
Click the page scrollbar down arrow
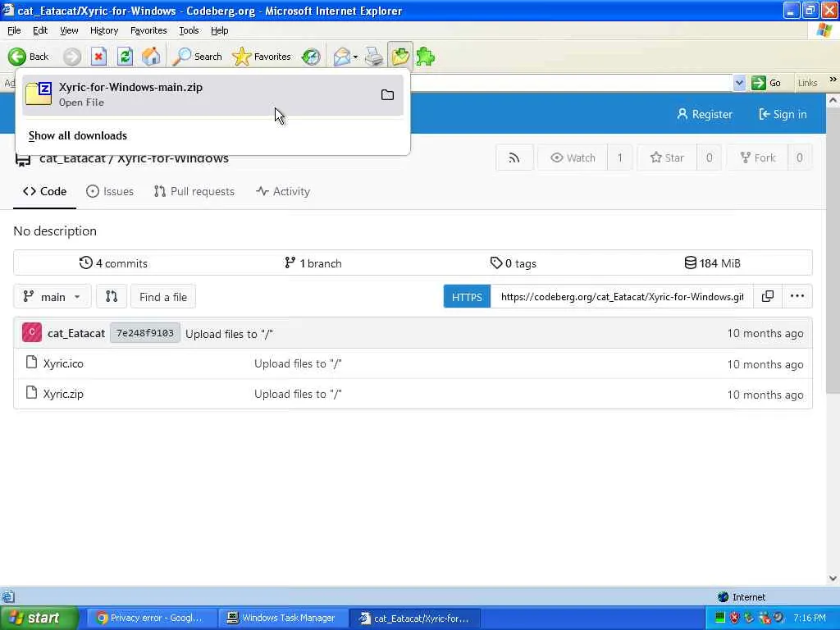pyautogui.click(x=833, y=578)
